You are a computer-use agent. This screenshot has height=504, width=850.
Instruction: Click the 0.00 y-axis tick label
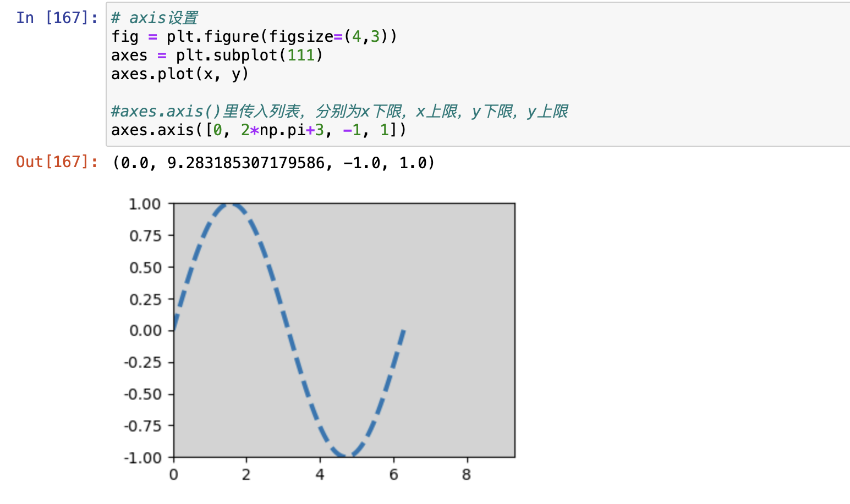145,331
